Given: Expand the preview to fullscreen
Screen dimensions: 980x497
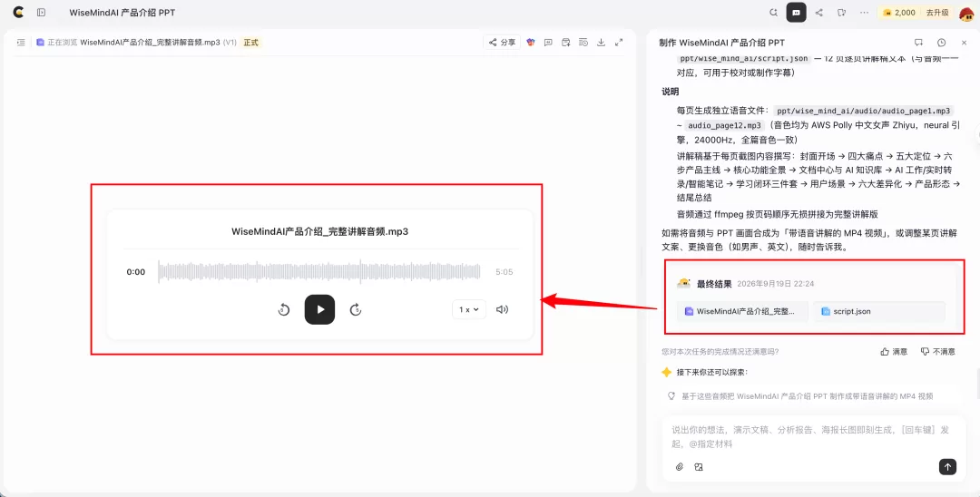Looking at the screenshot, I should tap(619, 43).
